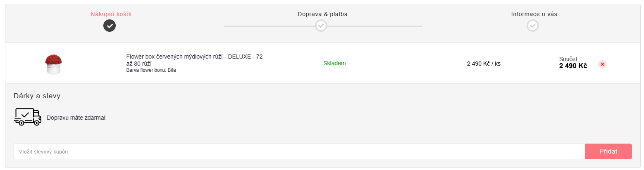Viewport: 644px width, 170px height.
Task: Click the free delivery truck icon
Action: tap(28, 117)
